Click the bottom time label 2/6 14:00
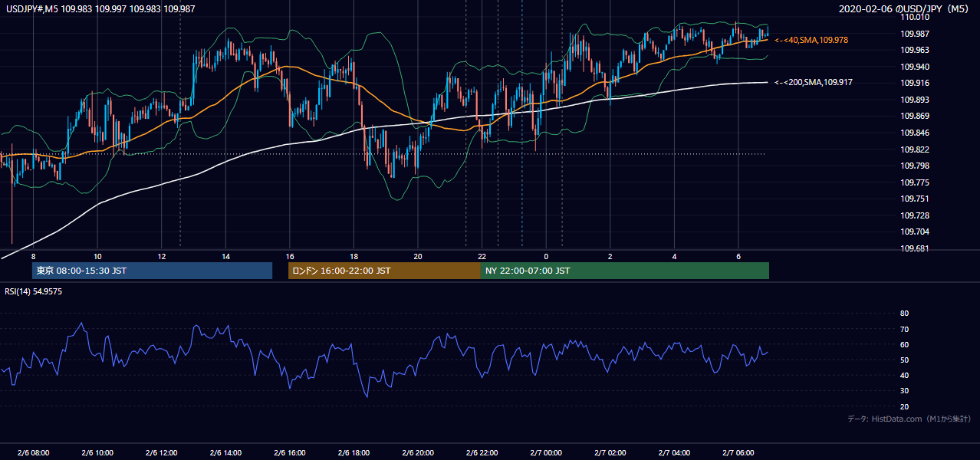 click(x=225, y=453)
